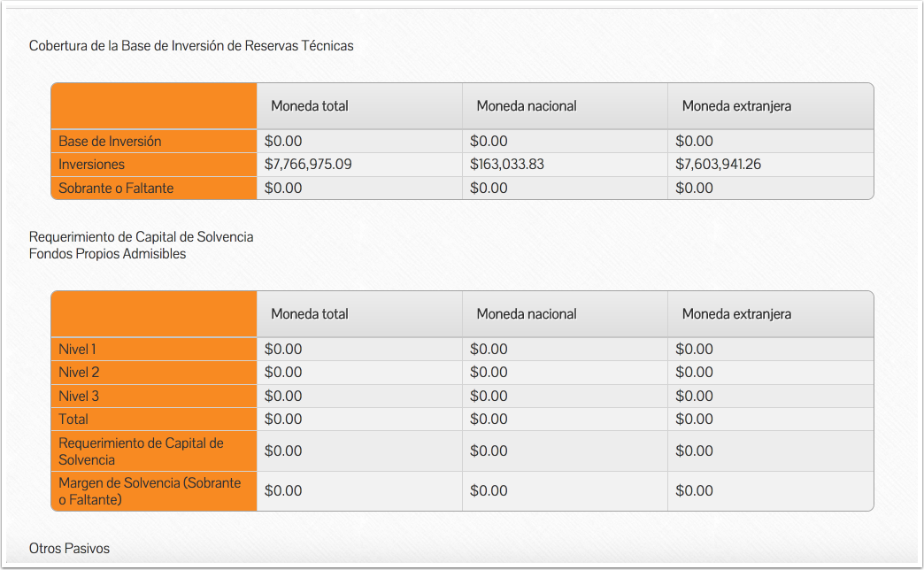Click the 'Sobrante o Faltante' row label
Screen dimensions: 924x570
(x=116, y=189)
